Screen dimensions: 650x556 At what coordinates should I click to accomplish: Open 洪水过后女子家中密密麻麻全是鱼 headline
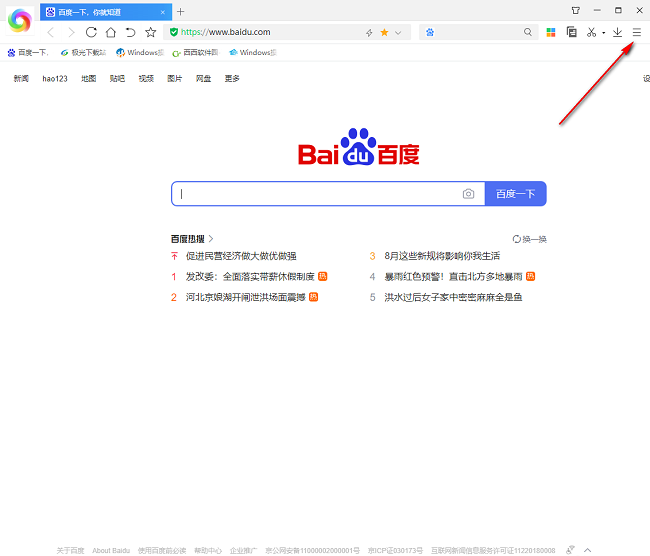coord(453,297)
